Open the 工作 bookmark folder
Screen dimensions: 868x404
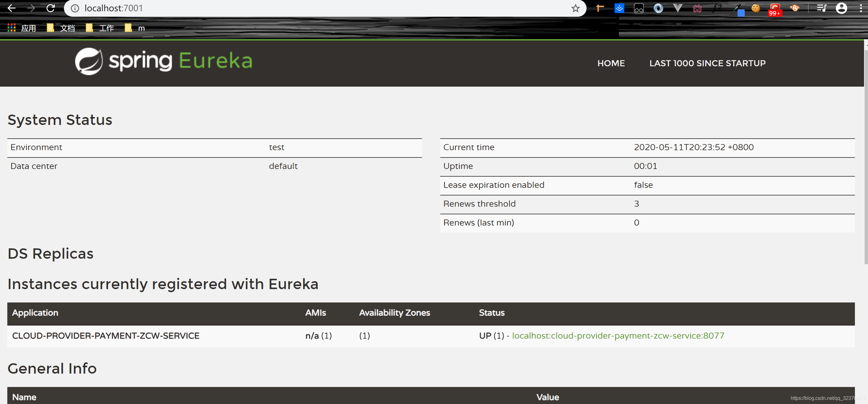click(x=100, y=28)
